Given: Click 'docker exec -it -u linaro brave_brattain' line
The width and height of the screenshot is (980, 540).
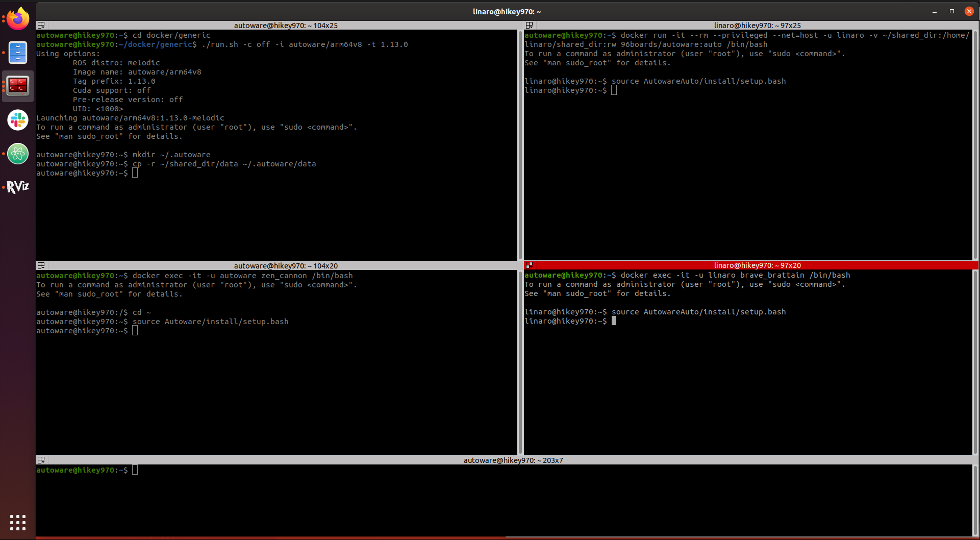Looking at the screenshot, I should 687,275.
